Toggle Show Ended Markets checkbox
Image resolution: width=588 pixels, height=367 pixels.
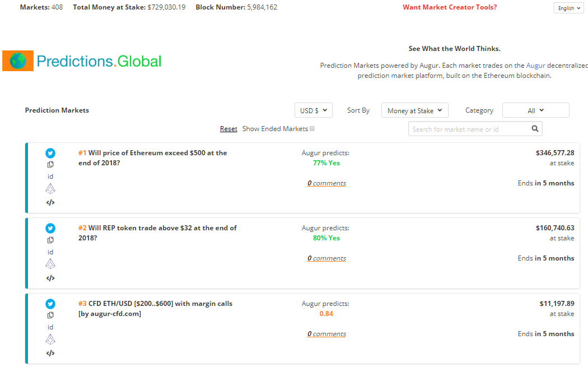[312, 129]
